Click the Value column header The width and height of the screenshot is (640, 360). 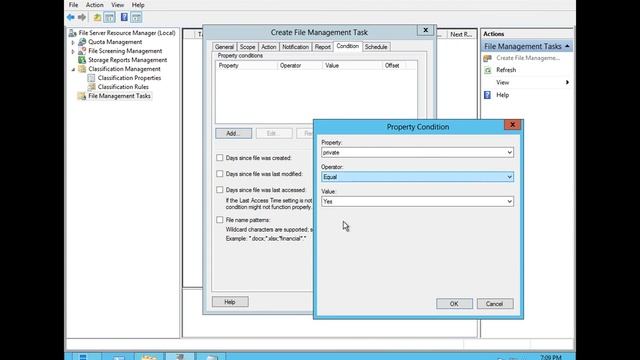(352, 65)
